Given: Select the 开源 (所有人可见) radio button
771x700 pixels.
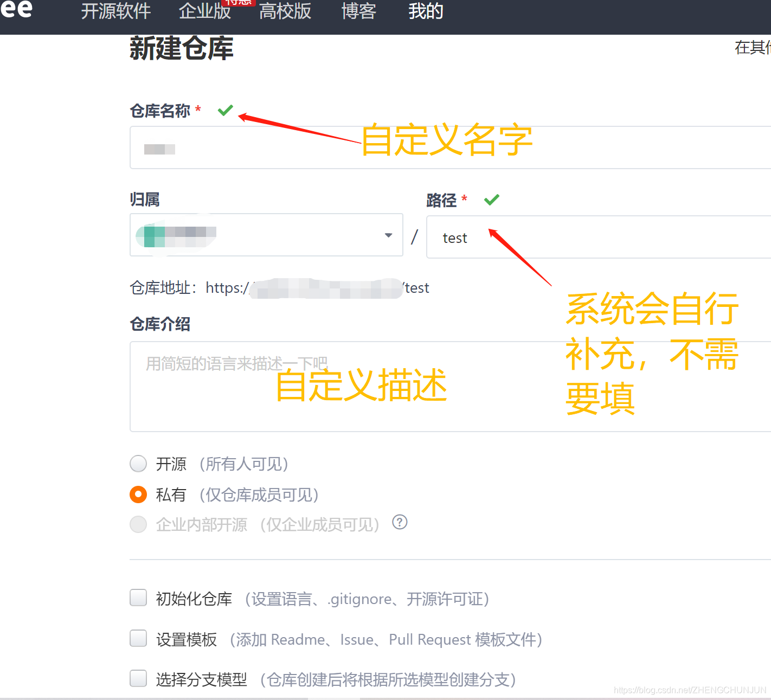Looking at the screenshot, I should pyautogui.click(x=138, y=464).
